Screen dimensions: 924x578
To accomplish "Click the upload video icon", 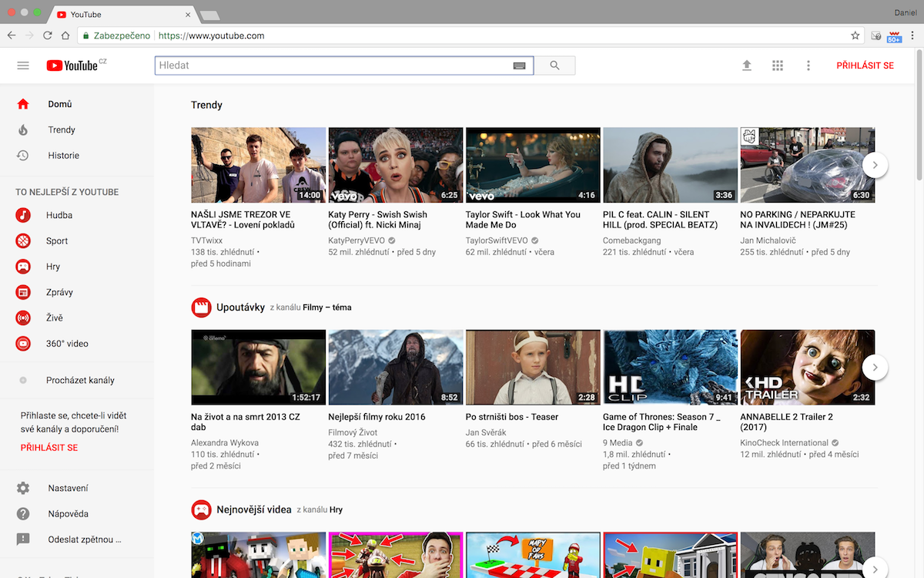I will (746, 66).
